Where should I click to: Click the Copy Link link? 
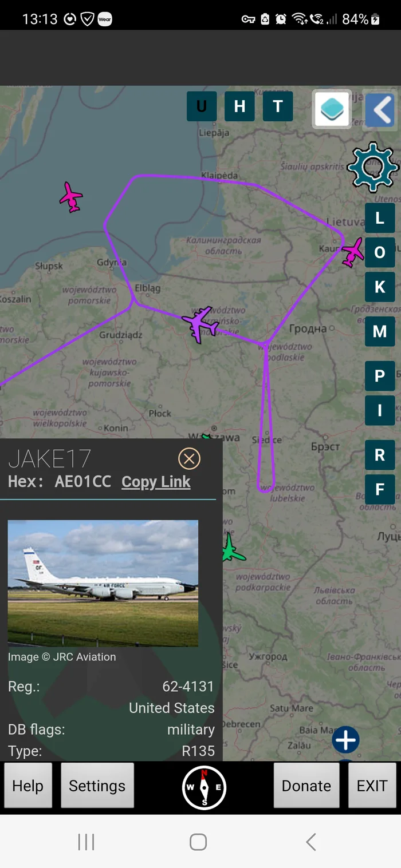pyautogui.click(x=156, y=482)
